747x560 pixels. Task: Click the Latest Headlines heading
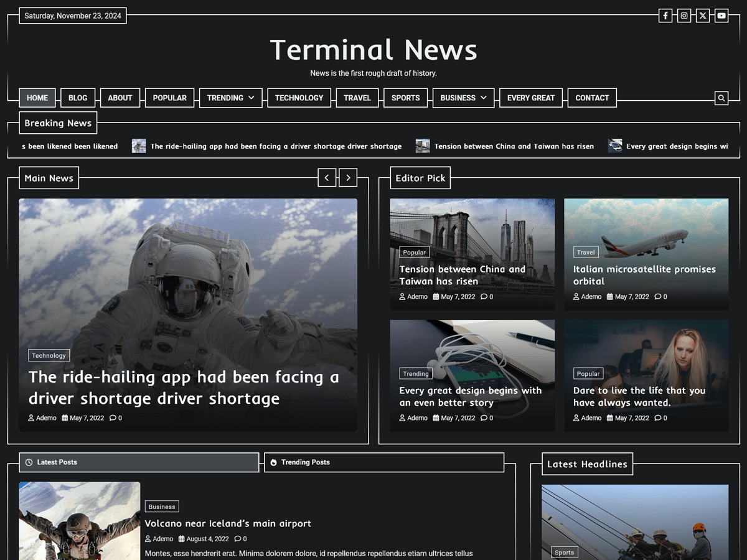click(x=587, y=464)
